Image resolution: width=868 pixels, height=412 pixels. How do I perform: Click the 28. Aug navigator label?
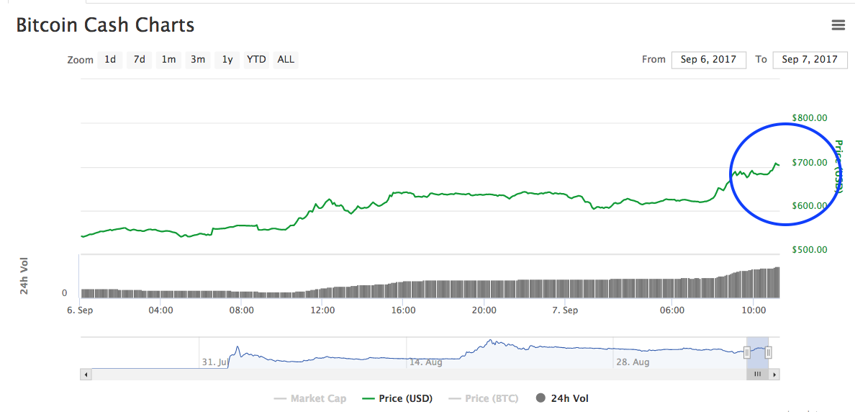point(633,362)
